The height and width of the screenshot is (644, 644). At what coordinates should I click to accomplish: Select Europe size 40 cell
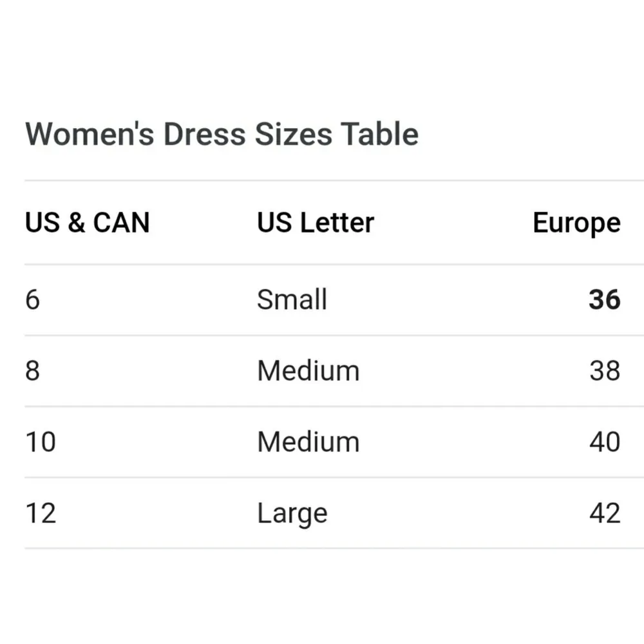604,442
